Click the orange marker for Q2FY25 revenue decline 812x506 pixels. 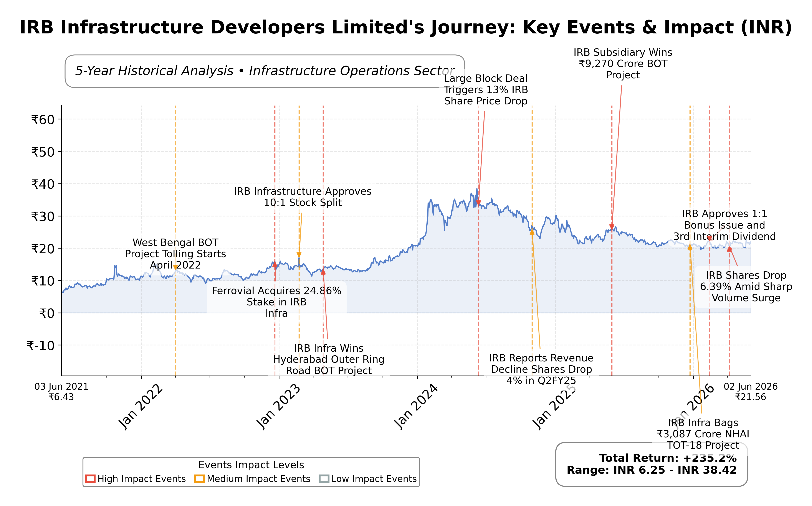point(532,232)
